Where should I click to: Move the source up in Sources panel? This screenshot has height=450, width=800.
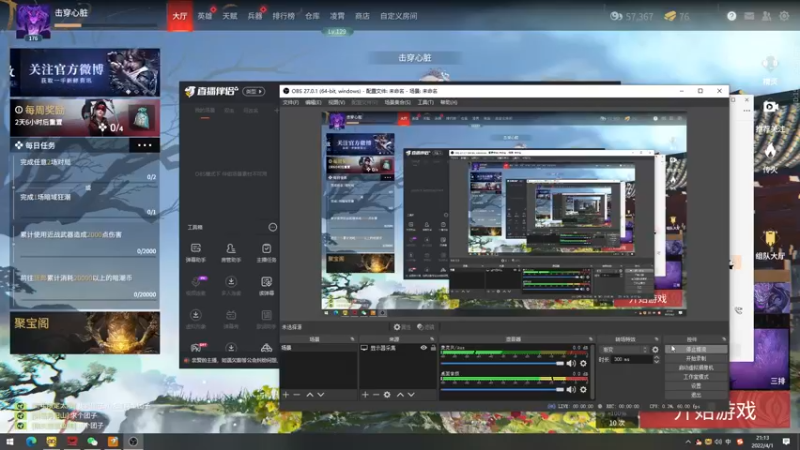point(400,394)
